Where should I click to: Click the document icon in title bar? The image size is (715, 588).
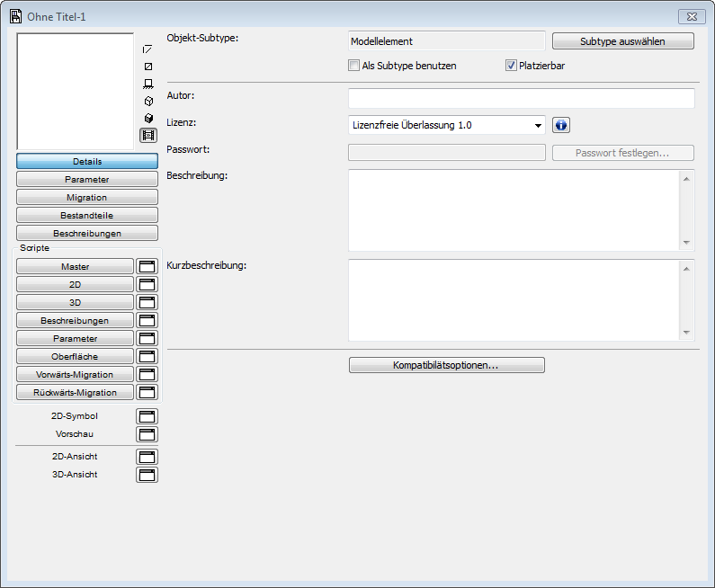click(x=16, y=16)
